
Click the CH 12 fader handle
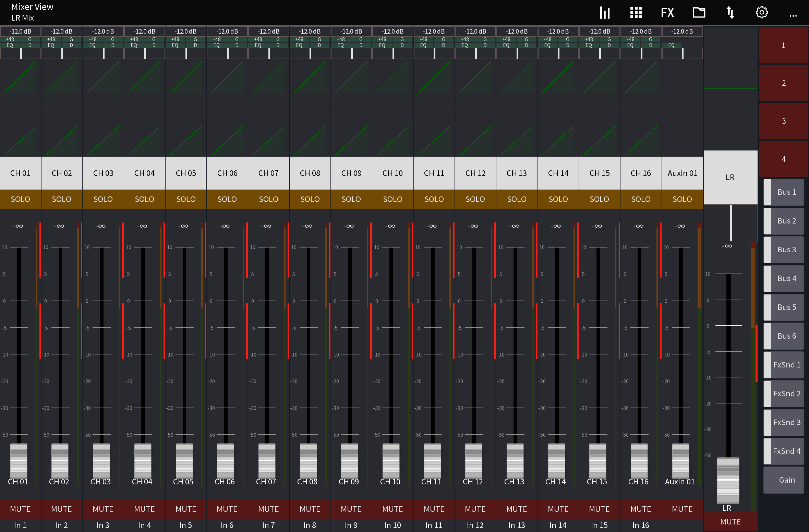tap(473, 460)
